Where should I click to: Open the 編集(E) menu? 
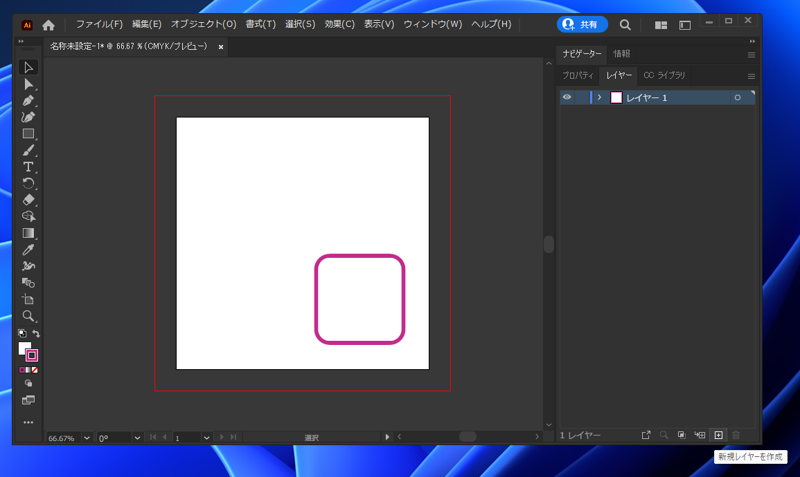147,24
